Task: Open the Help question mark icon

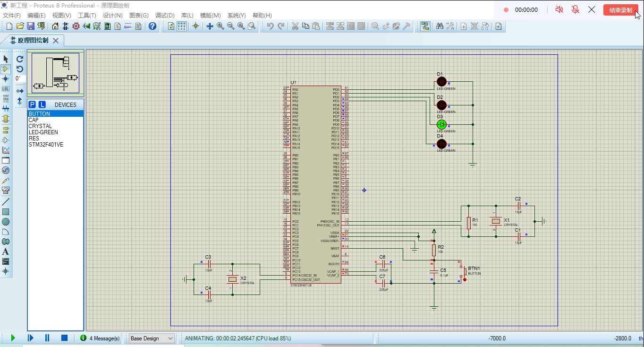Action: [153, 26]
